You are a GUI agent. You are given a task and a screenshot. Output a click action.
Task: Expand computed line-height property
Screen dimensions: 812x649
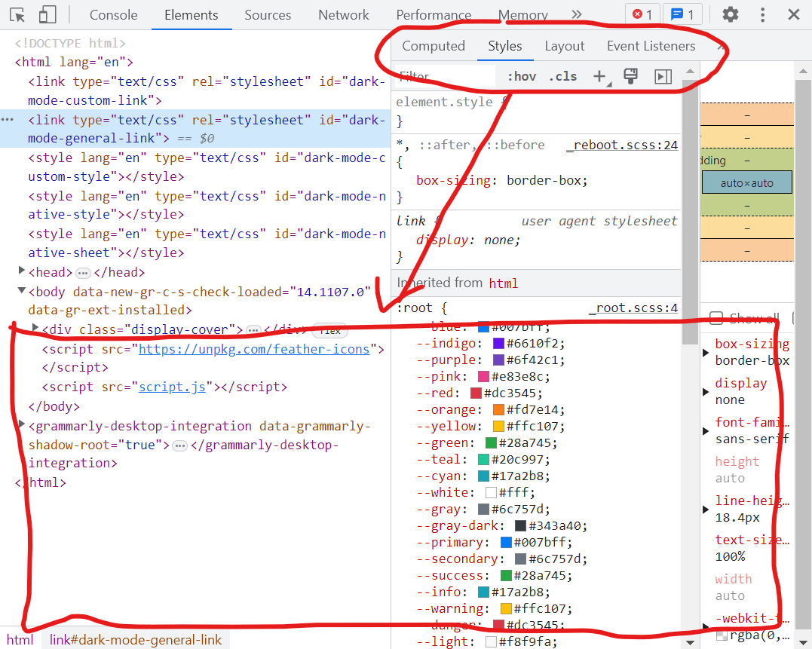point(706,510)
